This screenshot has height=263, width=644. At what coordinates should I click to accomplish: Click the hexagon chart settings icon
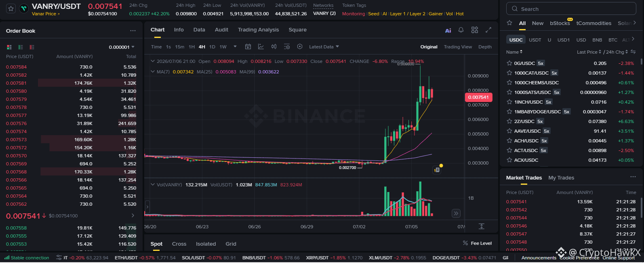click(x=300, y=47)
